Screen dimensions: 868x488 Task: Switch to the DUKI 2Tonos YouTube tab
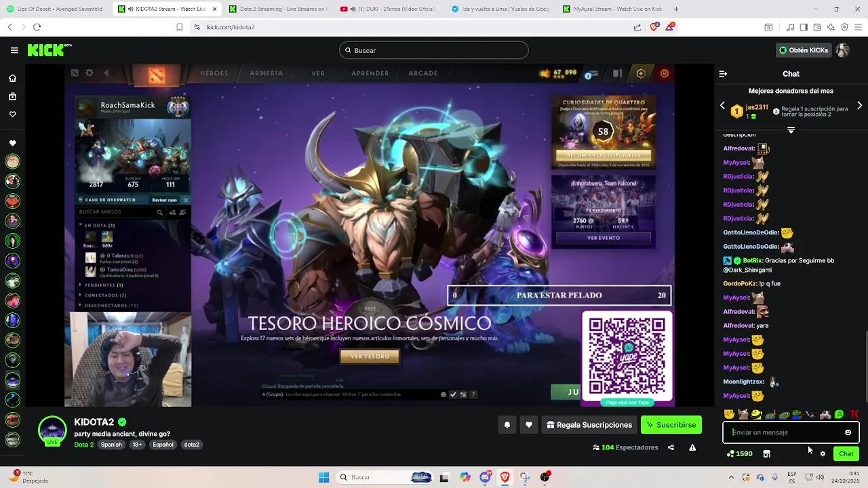point(390,9)
